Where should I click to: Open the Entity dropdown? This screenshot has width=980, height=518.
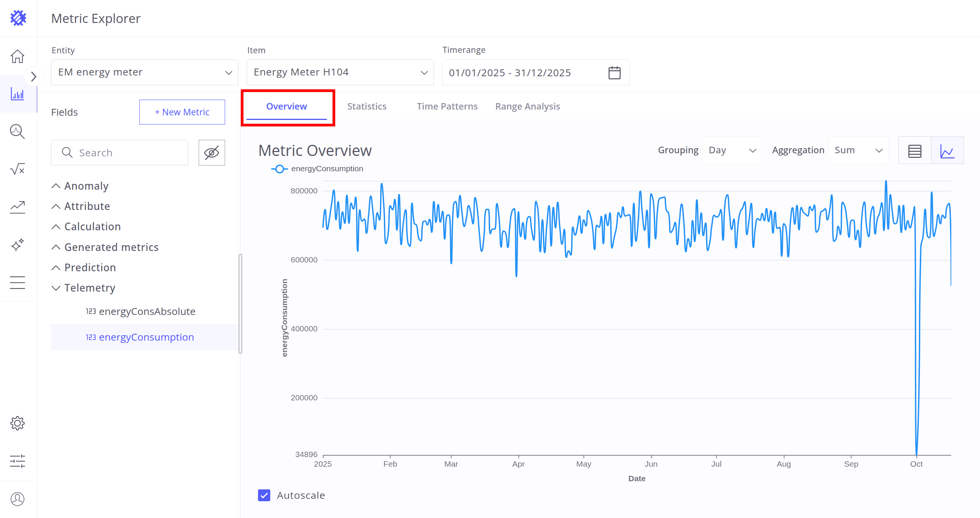pyautogui.click(x=144, y=72)
